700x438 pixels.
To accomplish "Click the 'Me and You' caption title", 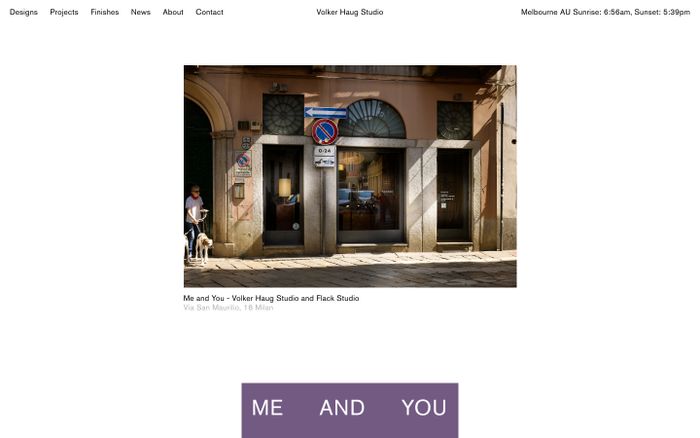I will point(271,298).
